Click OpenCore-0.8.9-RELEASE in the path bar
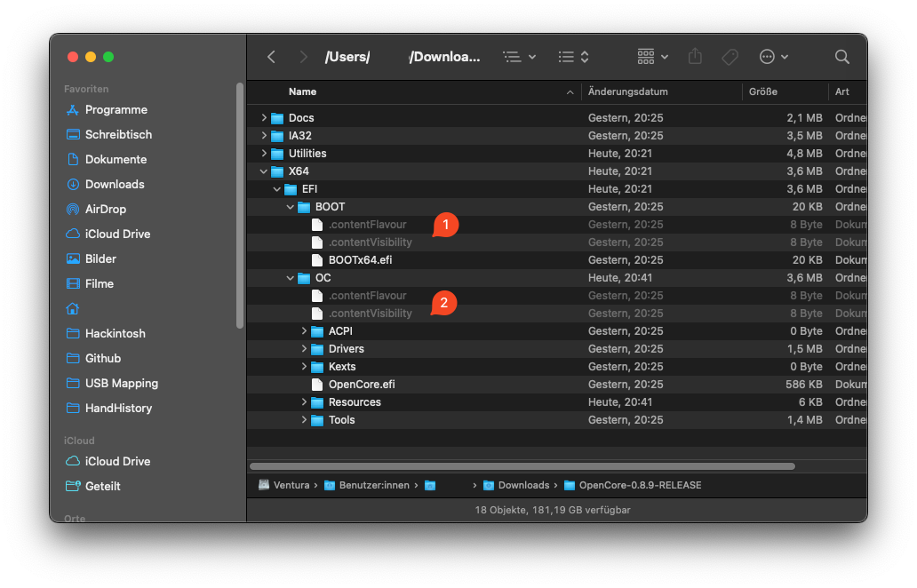917x588 pixels. (x=633, y=485)
